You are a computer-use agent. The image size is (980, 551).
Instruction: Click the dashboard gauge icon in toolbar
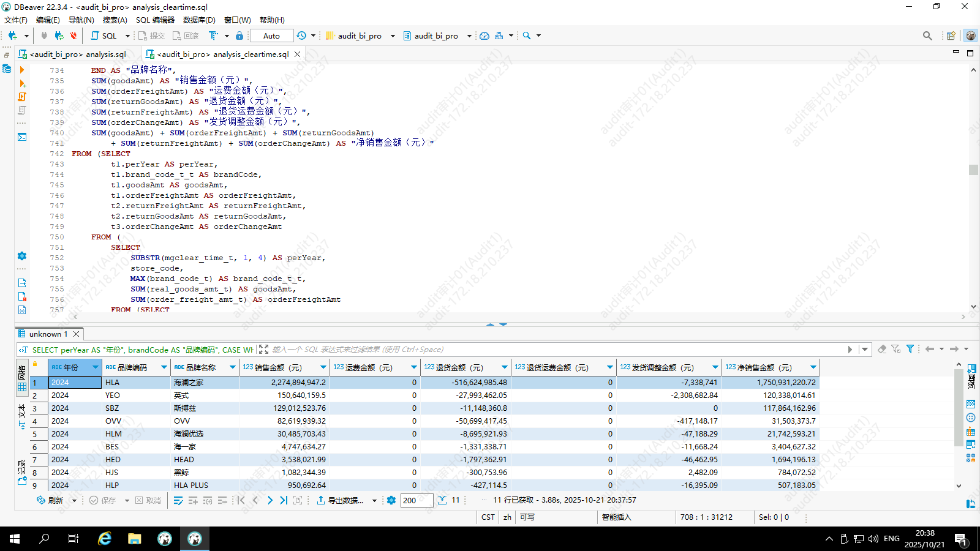pos(484,36)
